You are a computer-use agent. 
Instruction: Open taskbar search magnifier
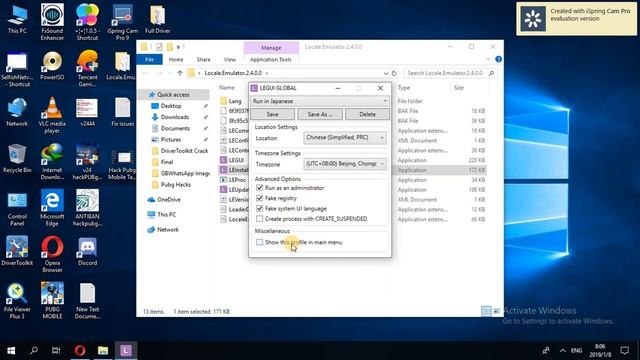(34, 350)
